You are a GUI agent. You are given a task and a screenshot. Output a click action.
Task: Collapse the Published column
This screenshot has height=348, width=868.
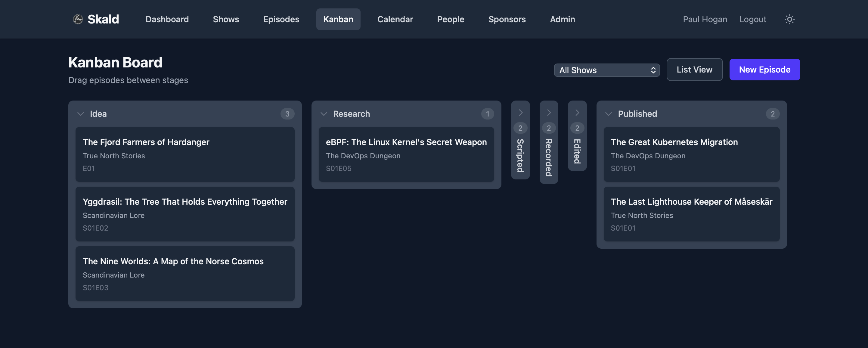click(x=608, y=114)
